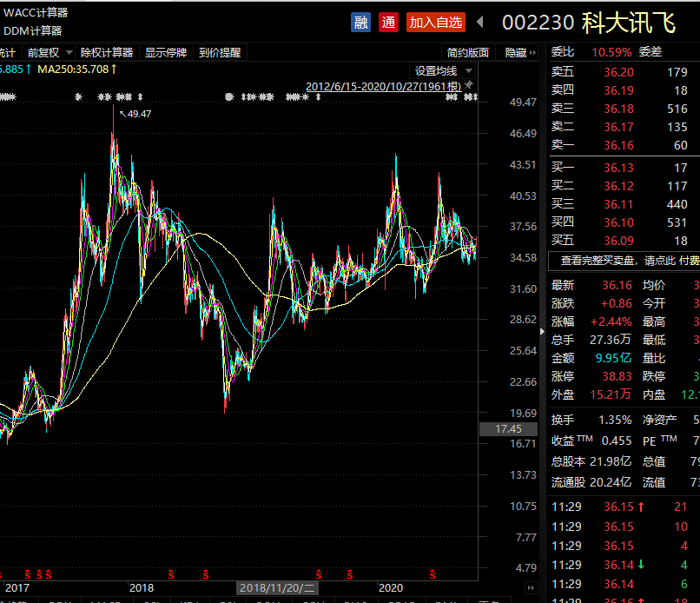Click the 涨幅 percentage +2.44%
Viewport: 700px width, 603px height.
tap(611, 321)
